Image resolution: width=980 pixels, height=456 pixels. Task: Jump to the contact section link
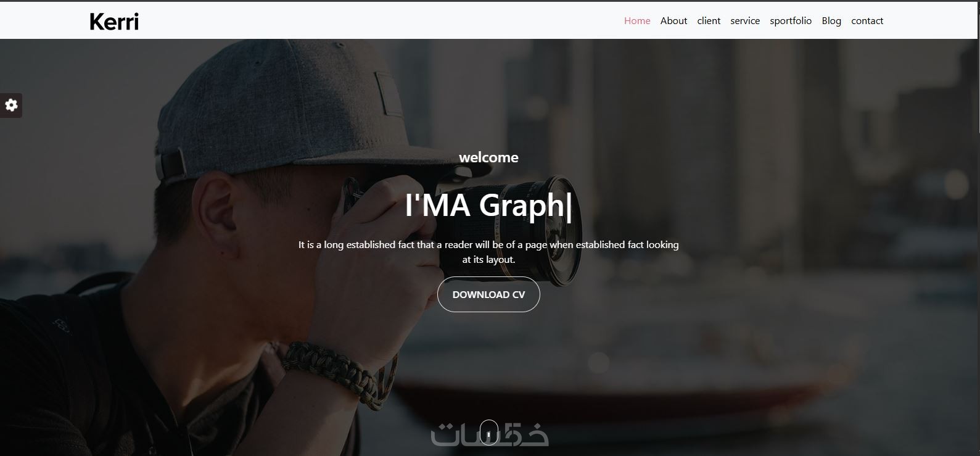click(x=867, y=21)
